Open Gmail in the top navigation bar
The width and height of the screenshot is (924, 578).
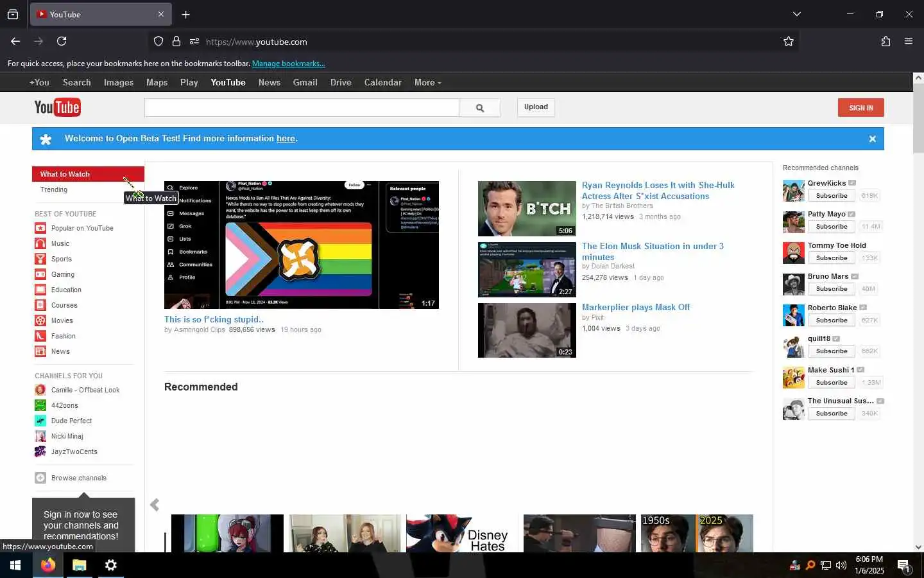point(305,82)
